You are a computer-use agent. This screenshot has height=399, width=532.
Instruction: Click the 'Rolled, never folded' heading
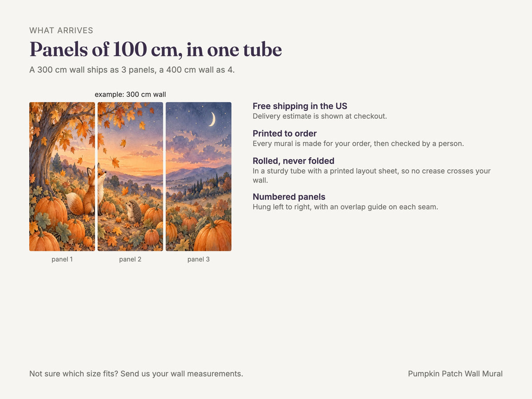(293, 161)
